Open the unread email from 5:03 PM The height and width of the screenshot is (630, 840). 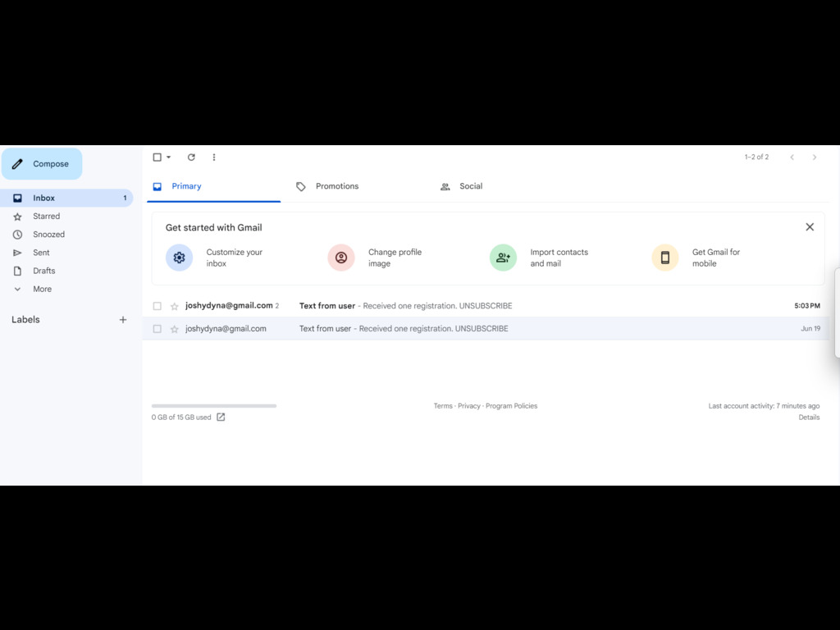[486, 306]
